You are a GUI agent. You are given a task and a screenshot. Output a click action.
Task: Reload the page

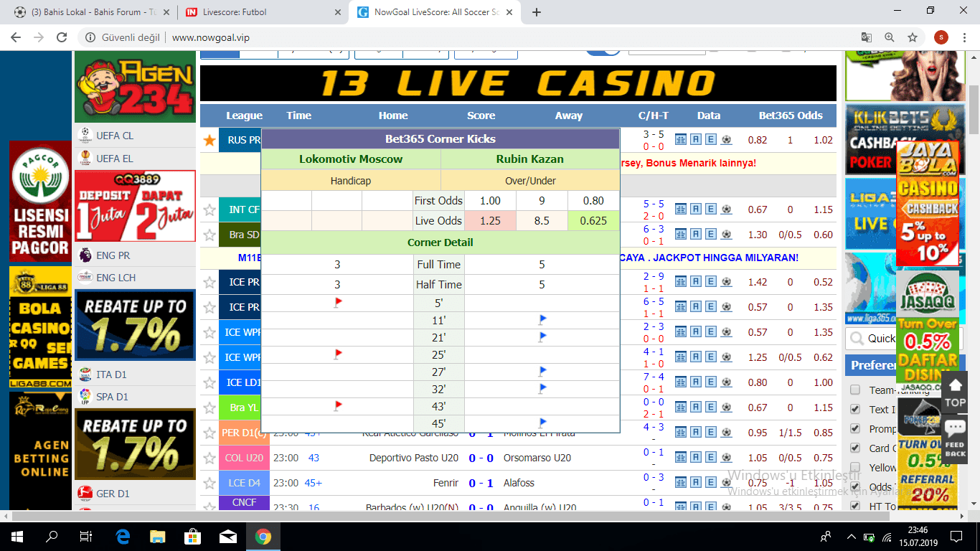pos(62,37)
